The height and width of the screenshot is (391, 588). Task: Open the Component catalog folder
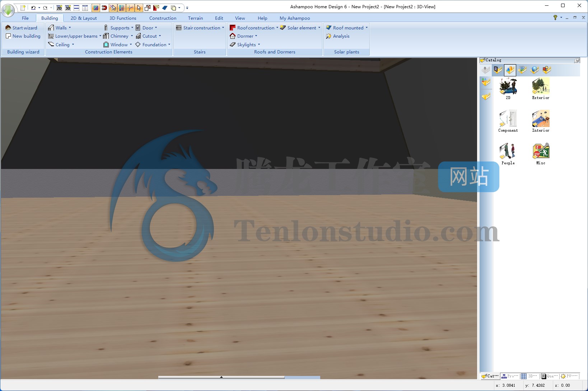508,121
